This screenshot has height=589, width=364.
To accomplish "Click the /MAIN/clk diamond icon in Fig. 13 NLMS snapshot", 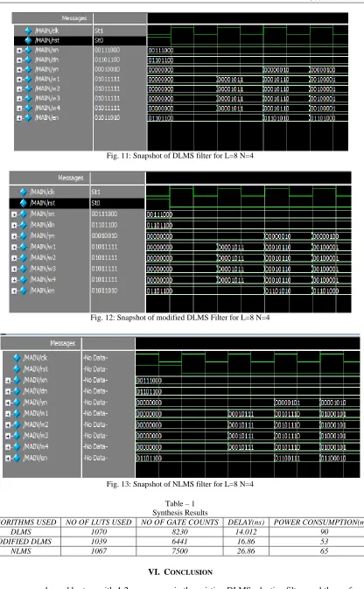I will tap(17, 358).
